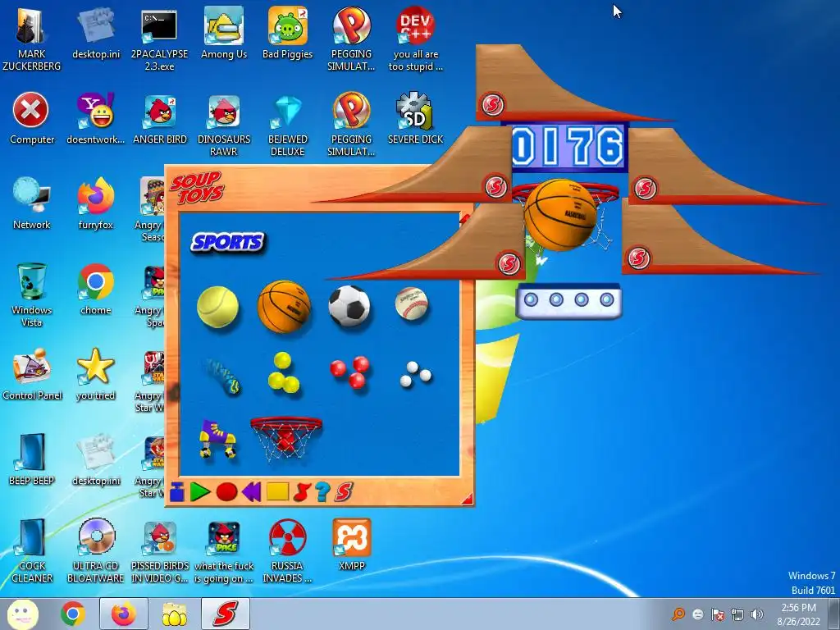Pick the purple roller skate toy

coord(217,438)
